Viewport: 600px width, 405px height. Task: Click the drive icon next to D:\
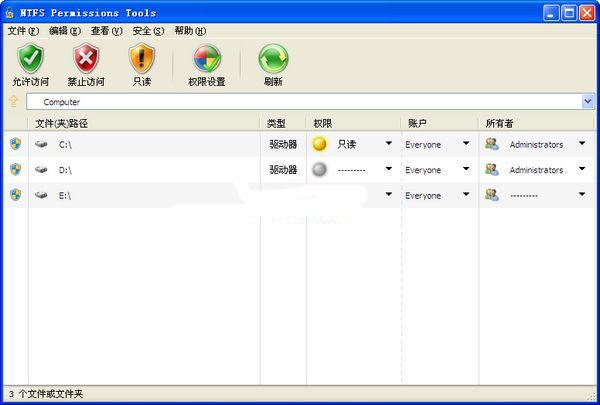tap(41, 169)
